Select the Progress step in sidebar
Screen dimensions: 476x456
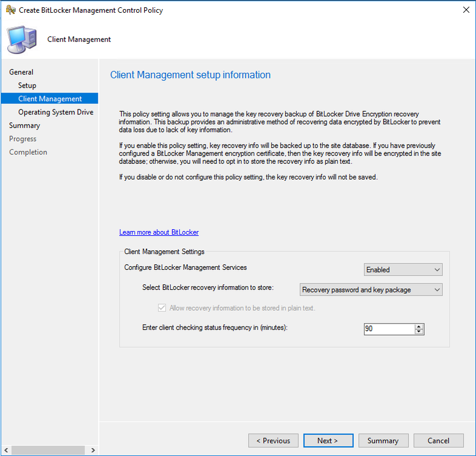[x=22, y=139]
